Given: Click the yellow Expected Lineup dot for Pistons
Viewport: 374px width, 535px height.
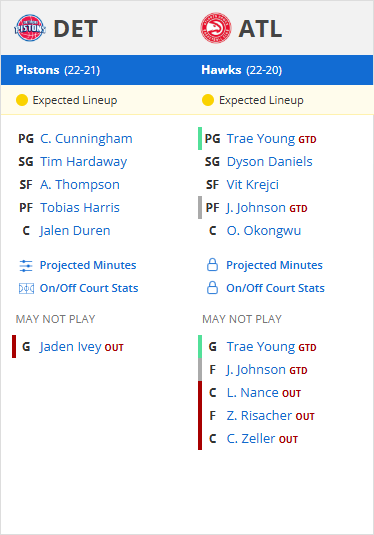Looking at the screenshot, I should click(x=22, y=100).
